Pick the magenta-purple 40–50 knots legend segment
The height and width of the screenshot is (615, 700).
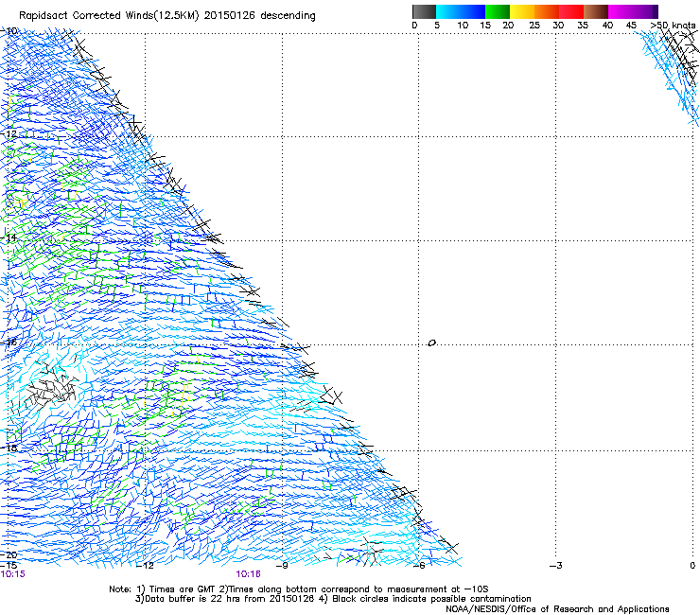click(x=633, y=12)
